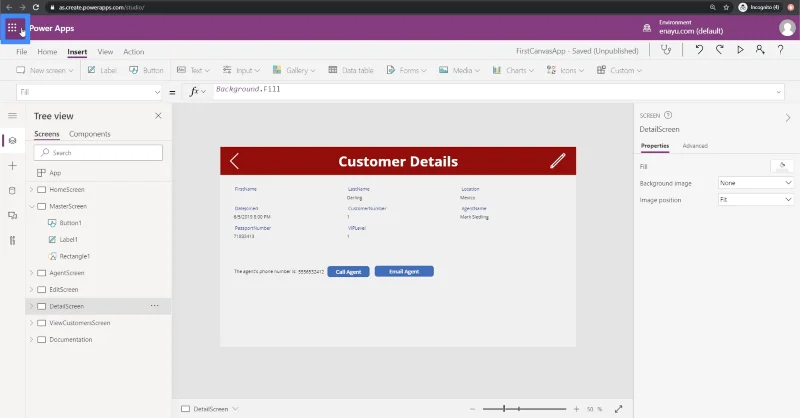Open the Data sources sidebar icon
The image size is (800, 418).
click(13, 190)
